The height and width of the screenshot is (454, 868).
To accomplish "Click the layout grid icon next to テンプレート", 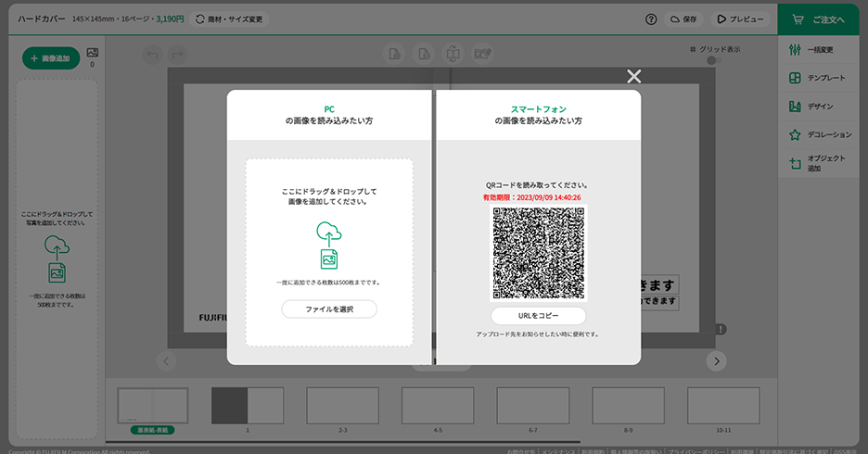I will (x=795, y=78).
